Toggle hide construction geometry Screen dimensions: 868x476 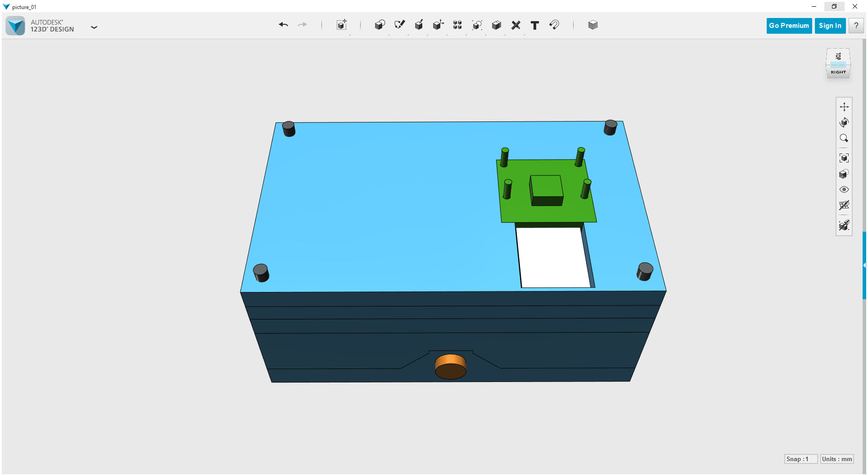pos(845,225)
